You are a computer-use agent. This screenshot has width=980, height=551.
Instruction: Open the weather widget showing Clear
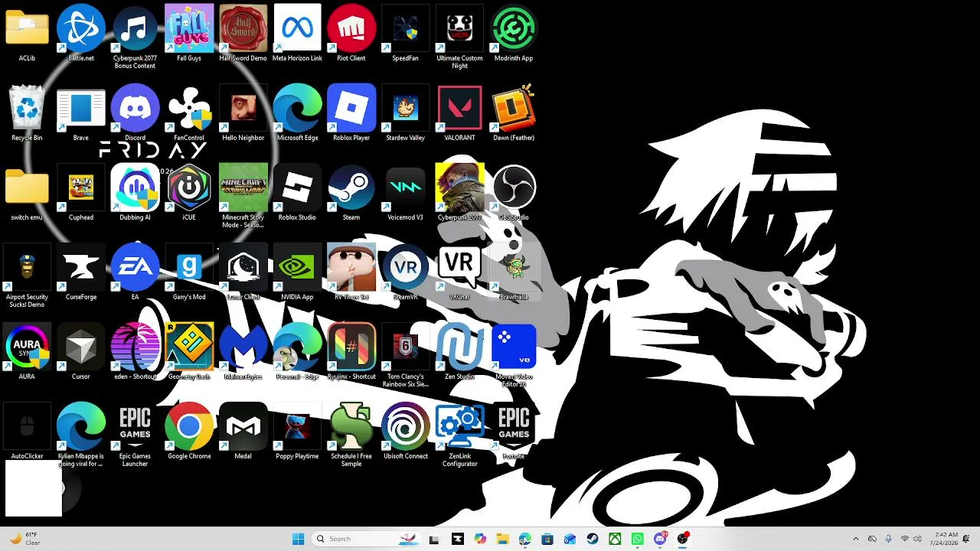point(24,539)
